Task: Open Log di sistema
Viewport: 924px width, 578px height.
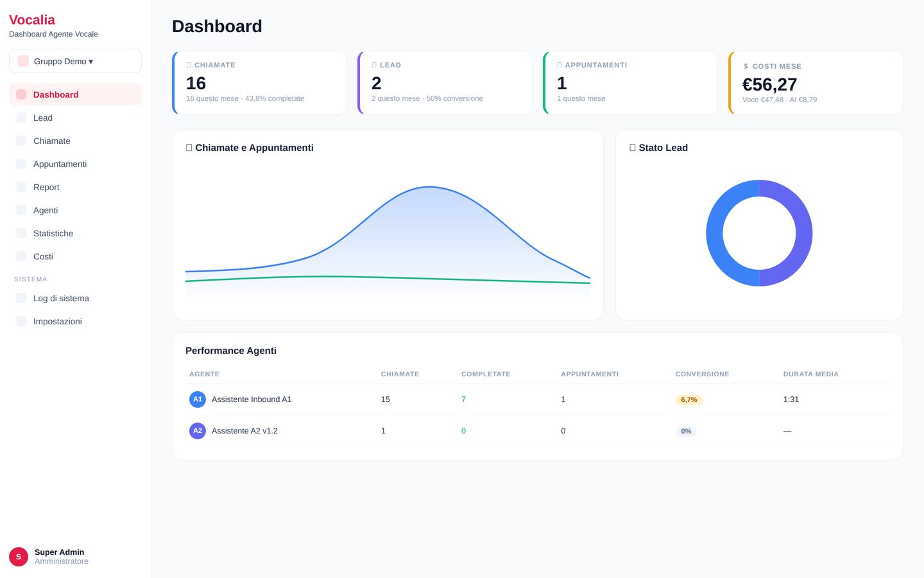Action: (x=75, y=298)
